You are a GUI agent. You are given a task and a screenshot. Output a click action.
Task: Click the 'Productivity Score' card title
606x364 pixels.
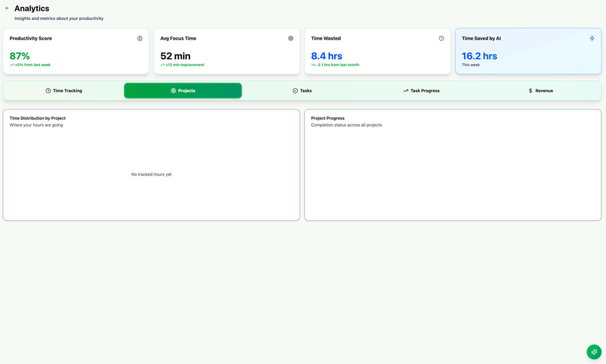[30, 38]
